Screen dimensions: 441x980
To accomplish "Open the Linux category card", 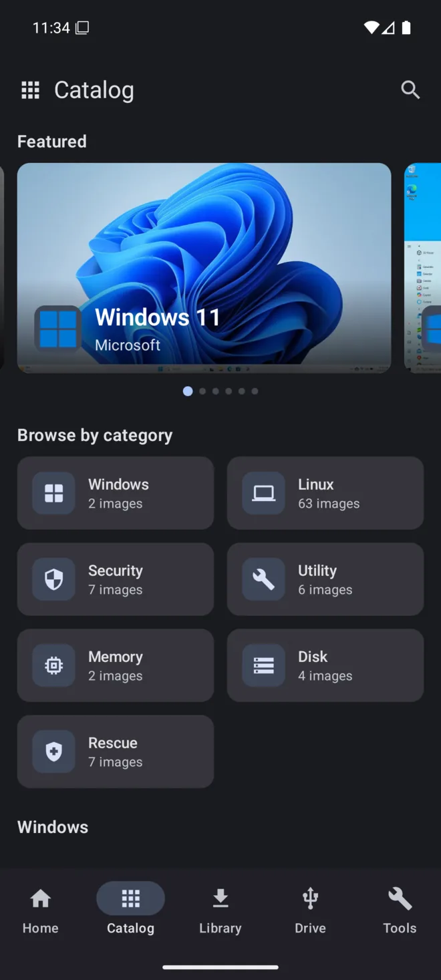I will (x=325, y=493).
